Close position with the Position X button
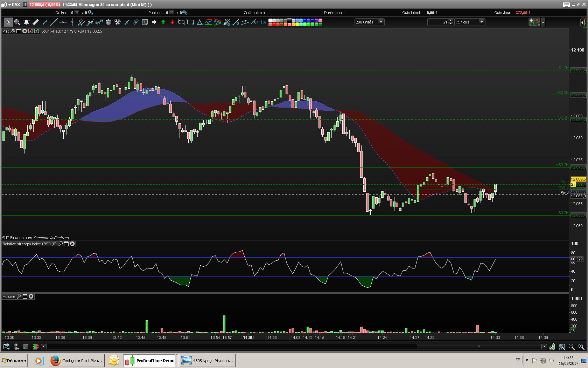Screen dimensions: 588x368 coord(171,13)
